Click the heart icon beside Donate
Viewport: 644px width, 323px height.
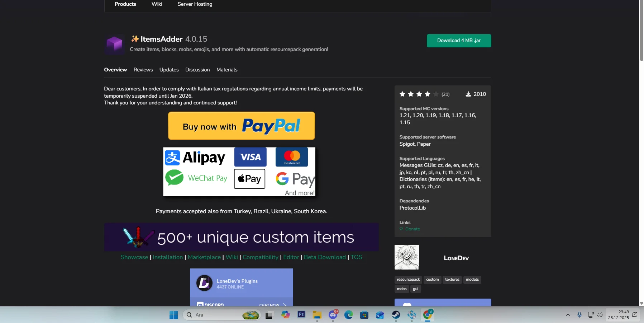click(401, 229)
